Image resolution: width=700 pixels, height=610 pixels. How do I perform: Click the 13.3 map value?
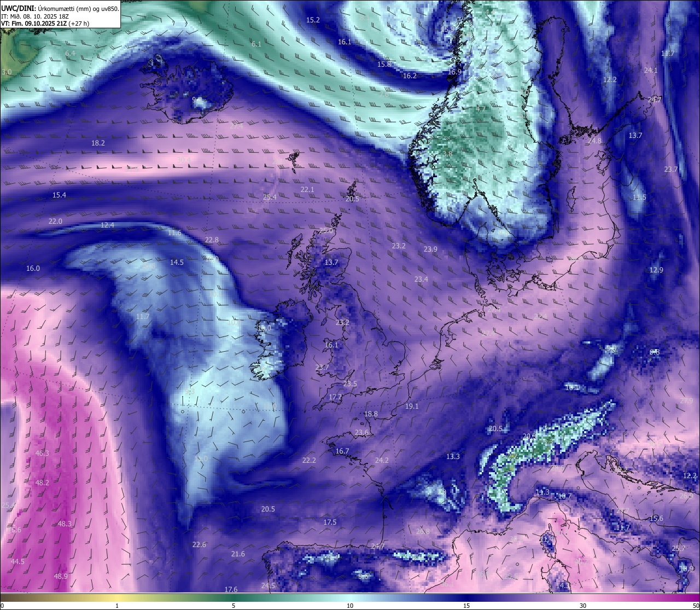point(453,456)
